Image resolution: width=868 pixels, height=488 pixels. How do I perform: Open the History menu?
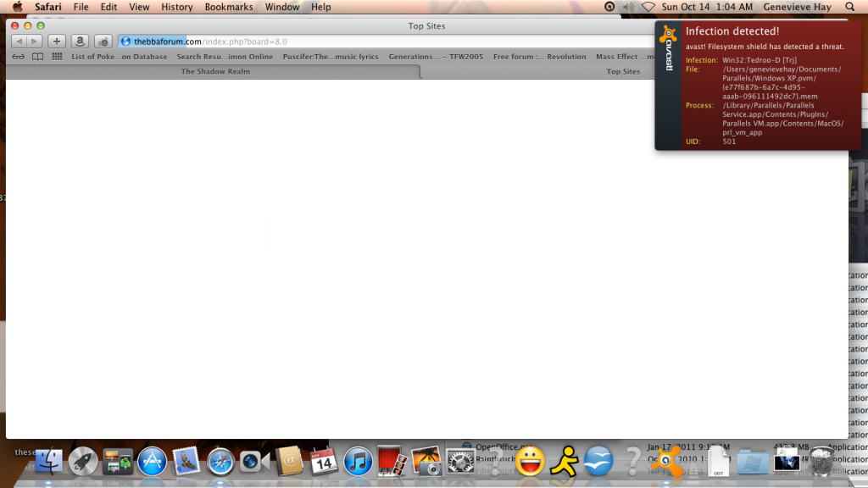click(x=176, y=7)
